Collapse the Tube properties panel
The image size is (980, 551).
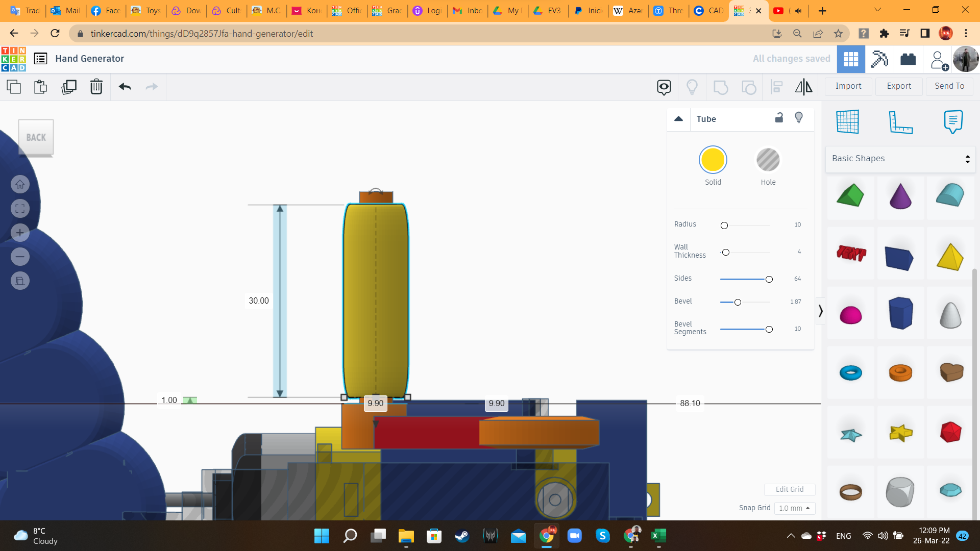tap(678, 119)
